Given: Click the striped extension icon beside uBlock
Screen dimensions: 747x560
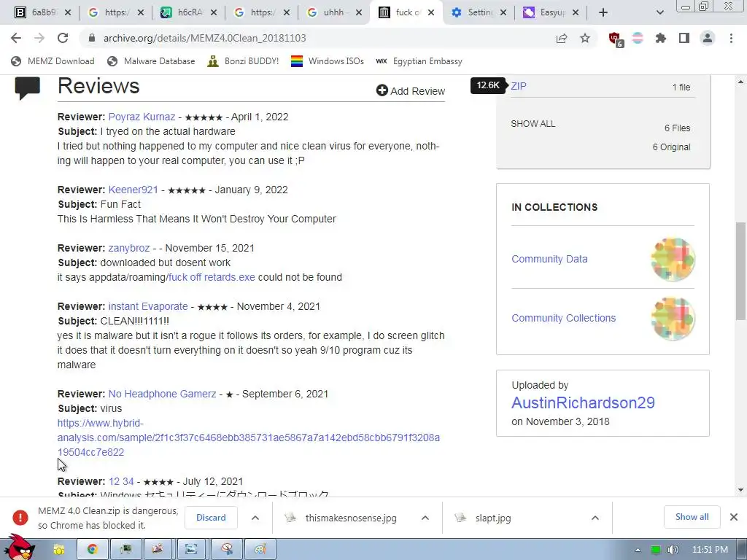Looking at the screenshot, I should [638, 38].
